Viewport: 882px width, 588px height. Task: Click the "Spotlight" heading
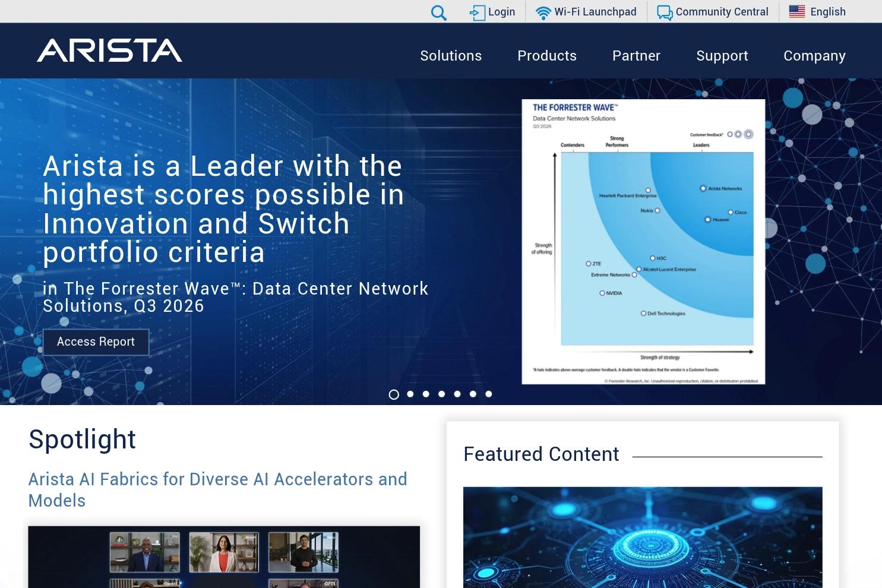click(83, 440)
